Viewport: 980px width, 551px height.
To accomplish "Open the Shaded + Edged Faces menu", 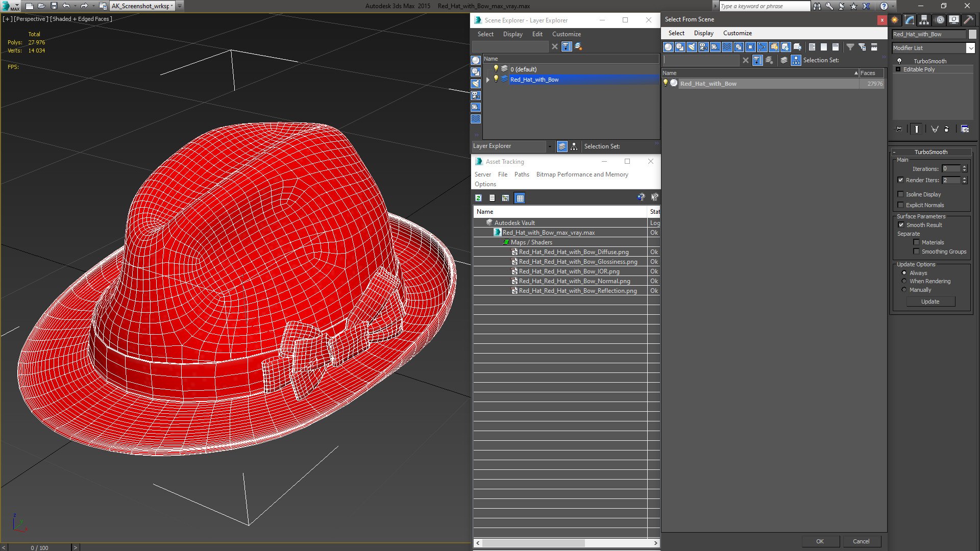I will pos(81,19).
